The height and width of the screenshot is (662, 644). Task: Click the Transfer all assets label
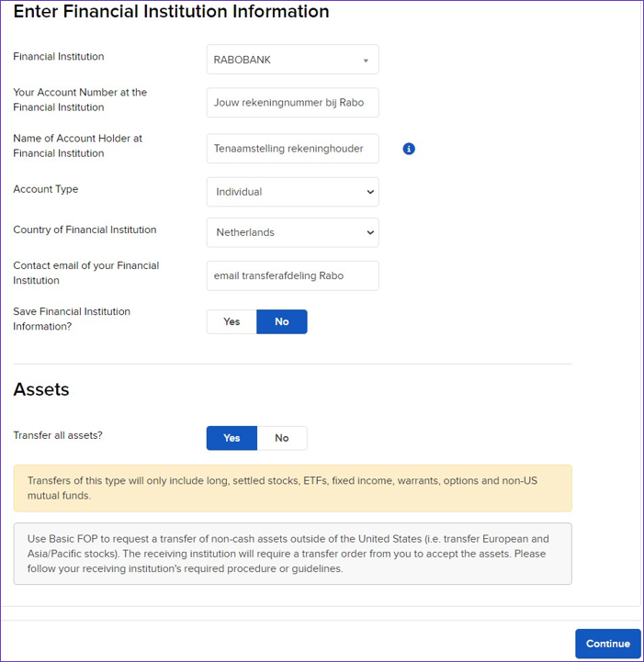[x=58, y=435]
